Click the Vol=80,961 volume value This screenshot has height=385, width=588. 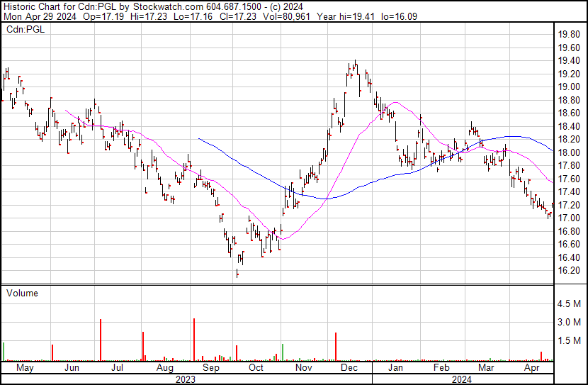287,16
